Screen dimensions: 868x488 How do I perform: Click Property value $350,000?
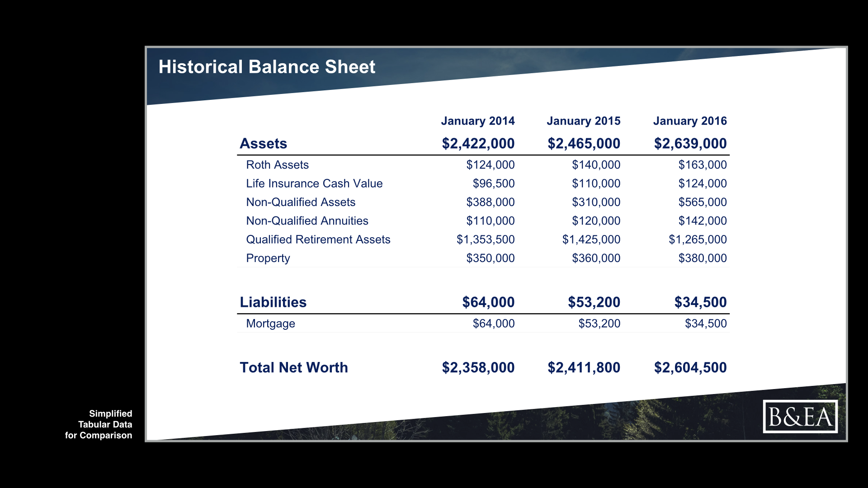click(x=491, y=258)
